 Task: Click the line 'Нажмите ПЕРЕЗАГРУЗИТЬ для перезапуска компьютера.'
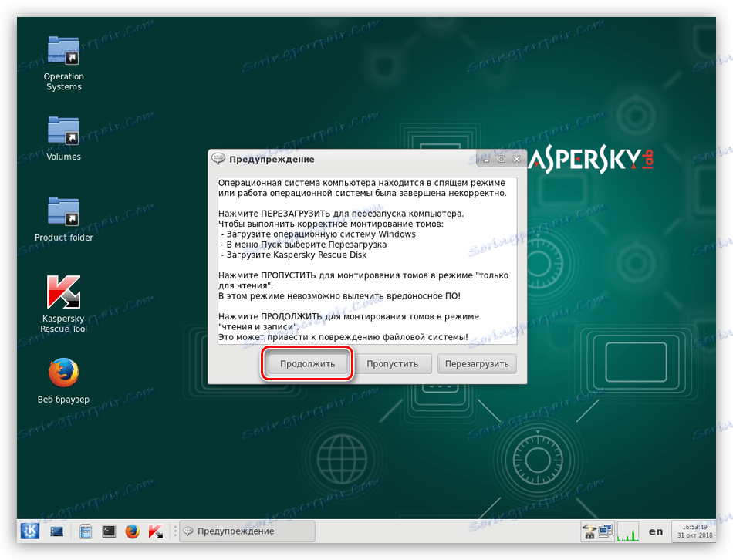(x=341, y=214)
